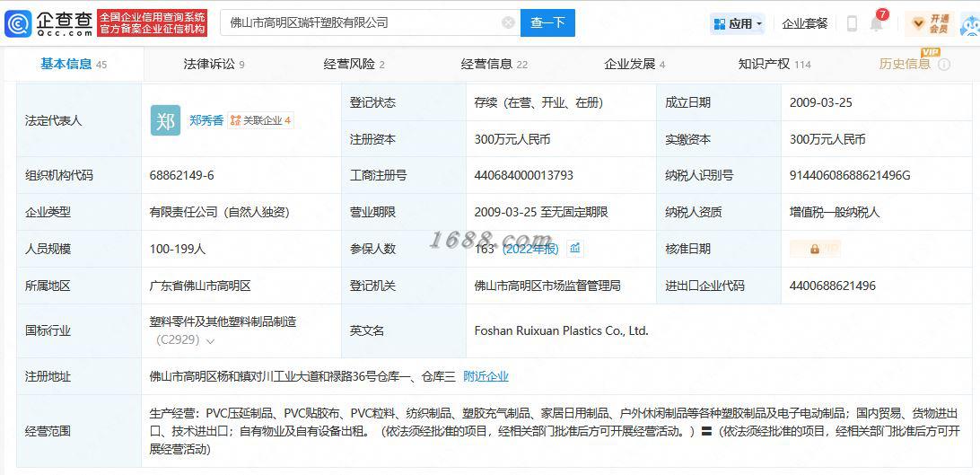Click the Qcc.com logo

[48, 23]
